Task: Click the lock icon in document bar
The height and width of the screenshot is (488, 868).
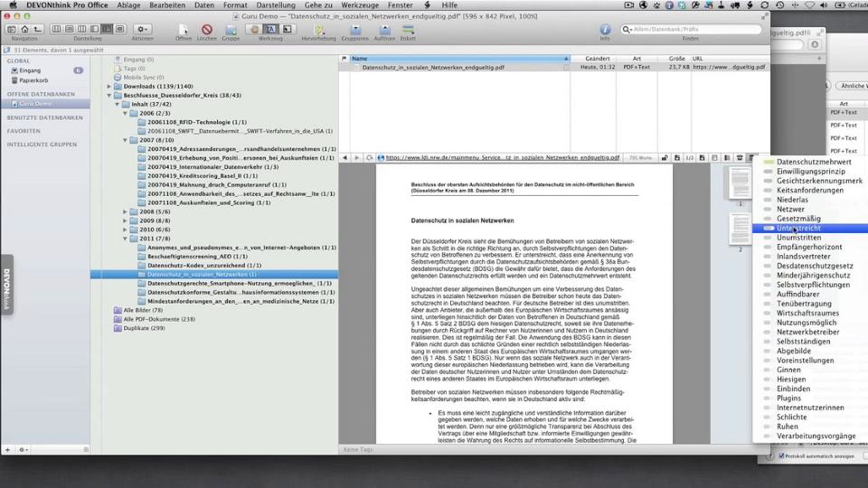Action: [x=664, y=158]
